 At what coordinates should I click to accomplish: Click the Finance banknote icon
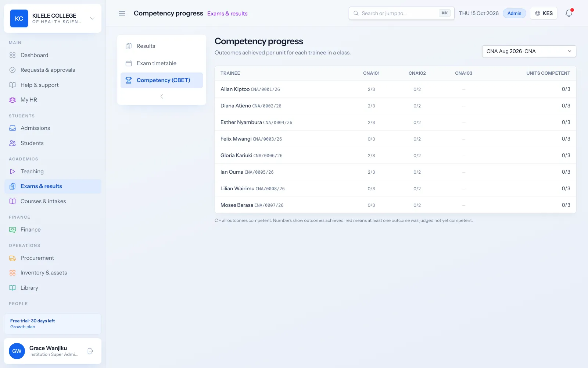[x=12, y=230]
